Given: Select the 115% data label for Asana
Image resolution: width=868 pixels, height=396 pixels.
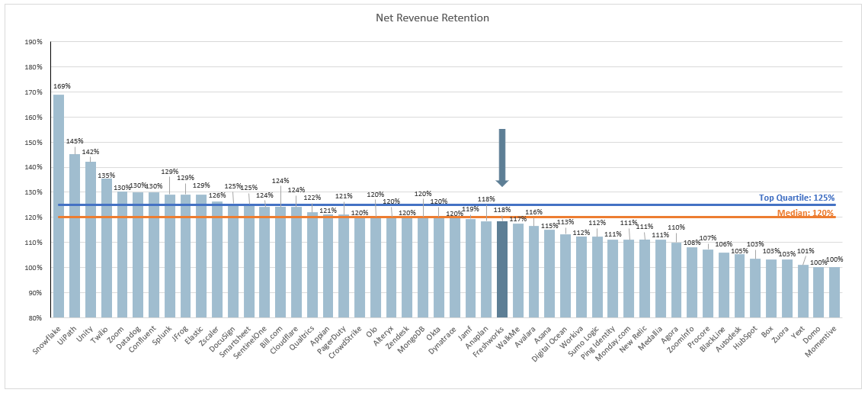Looking at the screenshot, I should pyautogui.click(x=550, y=225).
